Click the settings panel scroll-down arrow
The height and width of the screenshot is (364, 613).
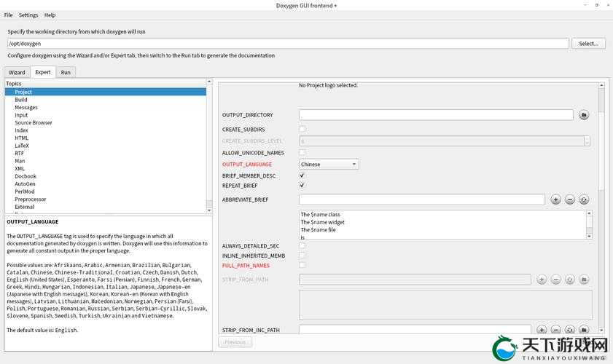pos(601,331)
